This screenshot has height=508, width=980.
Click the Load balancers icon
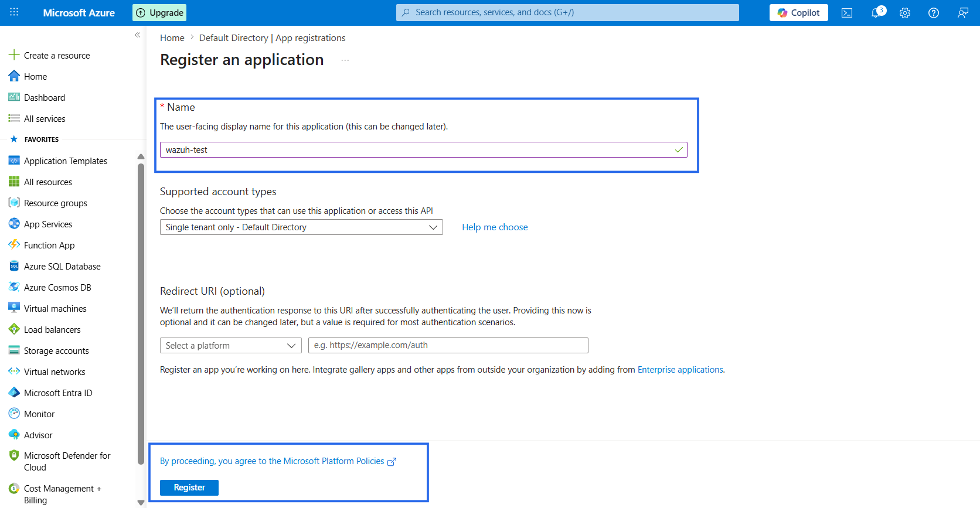[14, 329]
